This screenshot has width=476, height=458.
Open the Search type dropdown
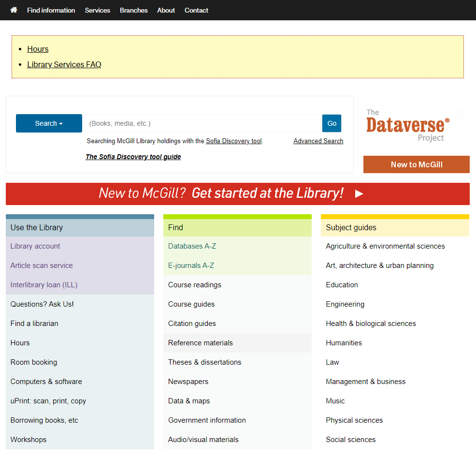(49, 123)
